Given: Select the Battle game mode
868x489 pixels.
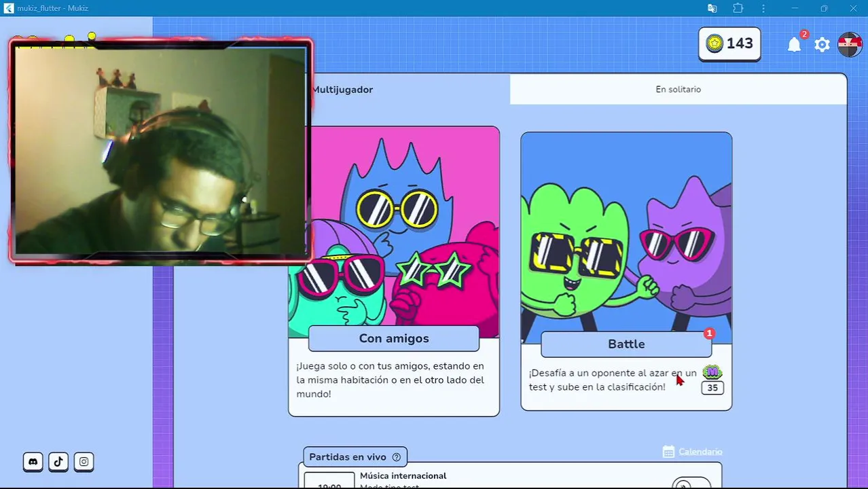Looking at the screenshot, I should coord(626,344).
